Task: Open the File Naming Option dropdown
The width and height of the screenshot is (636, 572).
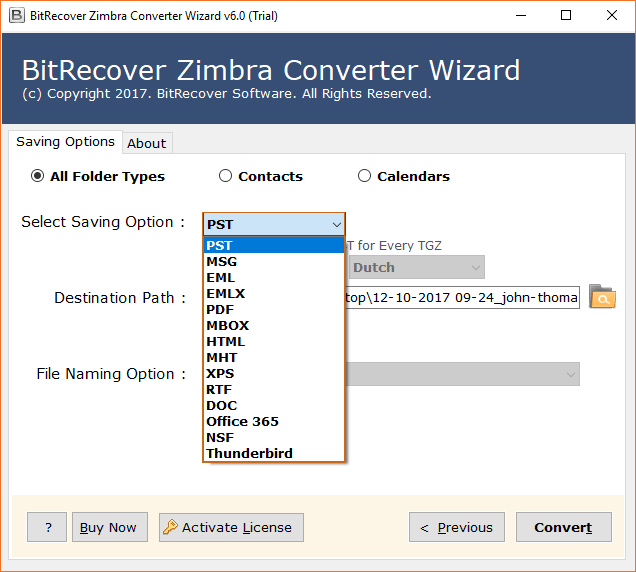Action: click(x=462, y=374)
